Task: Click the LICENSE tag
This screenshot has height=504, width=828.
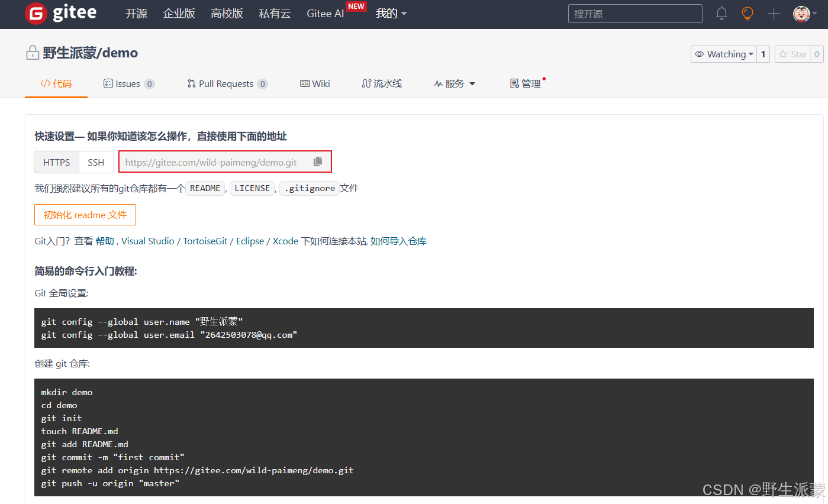Action: click(x=252, y=189)
